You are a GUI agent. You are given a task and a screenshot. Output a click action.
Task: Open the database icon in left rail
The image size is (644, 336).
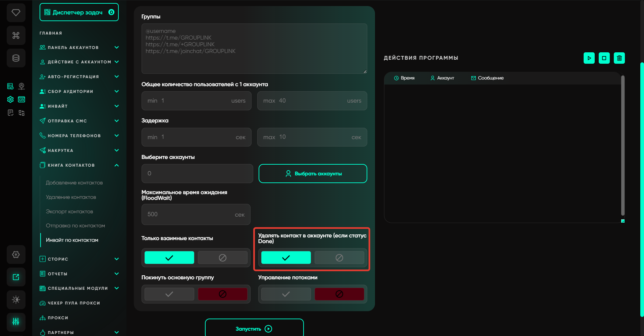(x=16, y=58)
